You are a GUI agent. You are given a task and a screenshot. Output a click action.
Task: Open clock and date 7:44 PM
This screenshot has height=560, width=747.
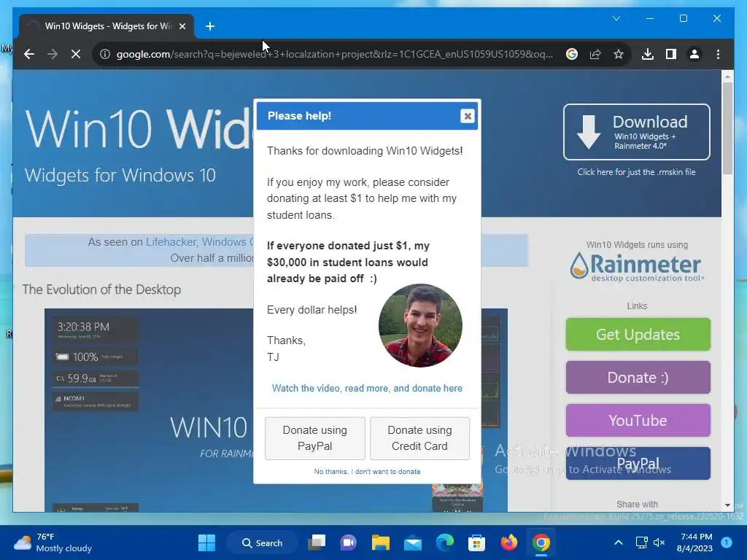[x=694, y=542]
